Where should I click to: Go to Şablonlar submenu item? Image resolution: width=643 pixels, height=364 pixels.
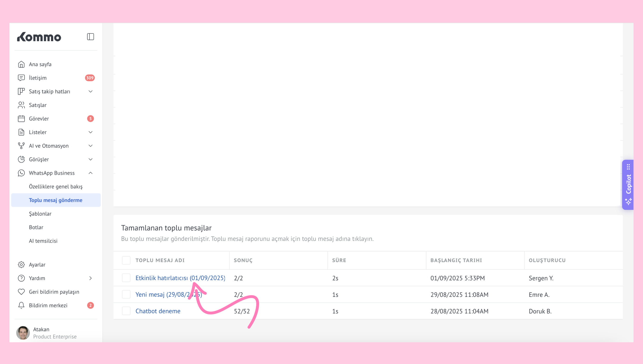(x=40, y=214)
